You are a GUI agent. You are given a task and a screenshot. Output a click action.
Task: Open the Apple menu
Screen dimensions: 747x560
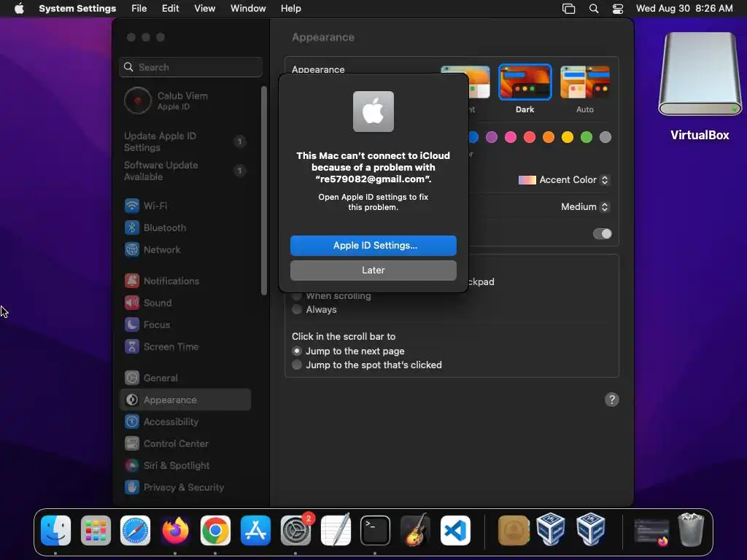coord(19,8)
